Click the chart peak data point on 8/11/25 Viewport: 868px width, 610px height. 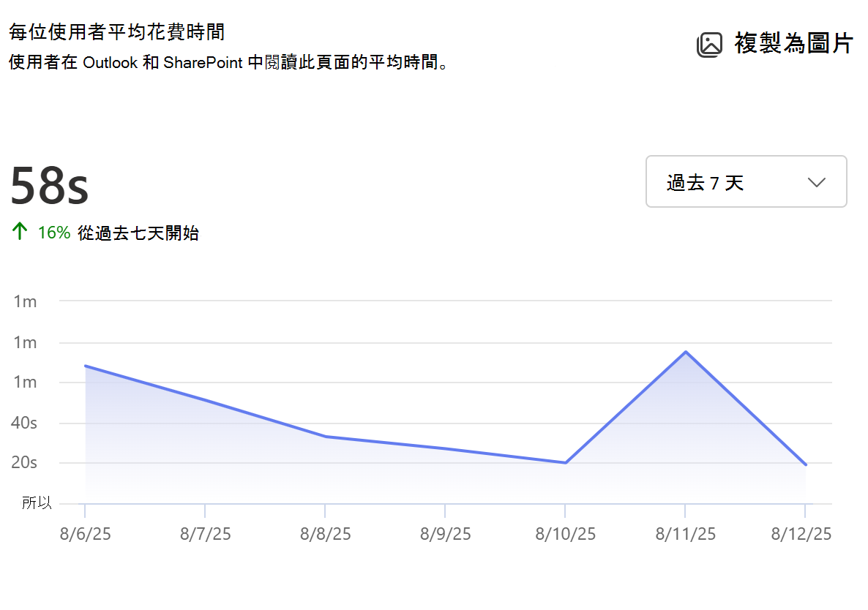685,352
